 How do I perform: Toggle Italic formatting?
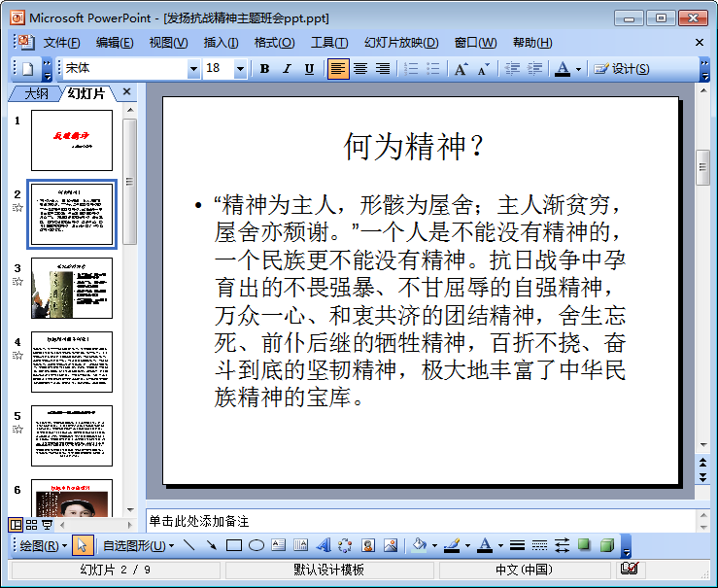(287, 69)
